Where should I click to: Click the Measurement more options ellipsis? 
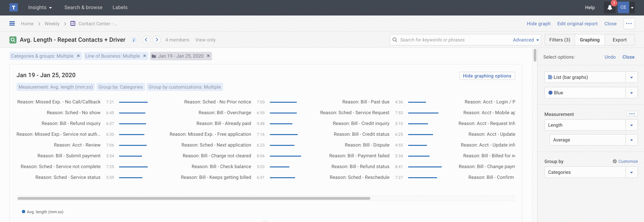632,114
